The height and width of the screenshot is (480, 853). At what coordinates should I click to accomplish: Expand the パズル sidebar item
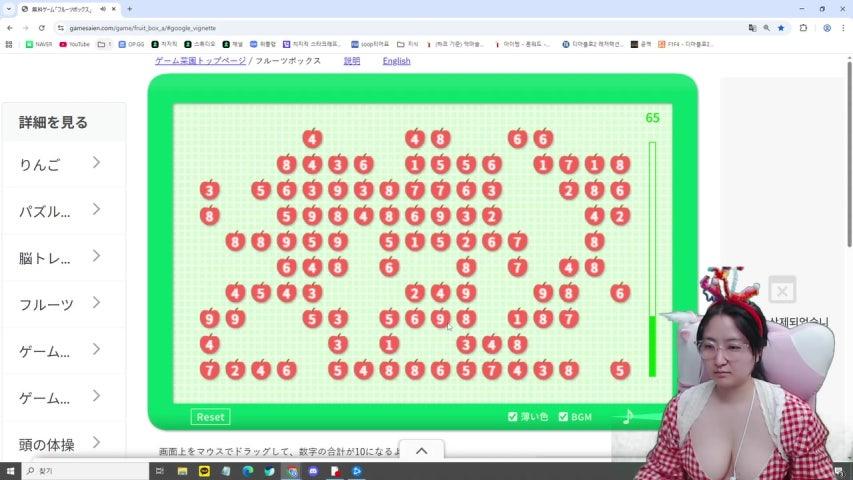(63, 211)
